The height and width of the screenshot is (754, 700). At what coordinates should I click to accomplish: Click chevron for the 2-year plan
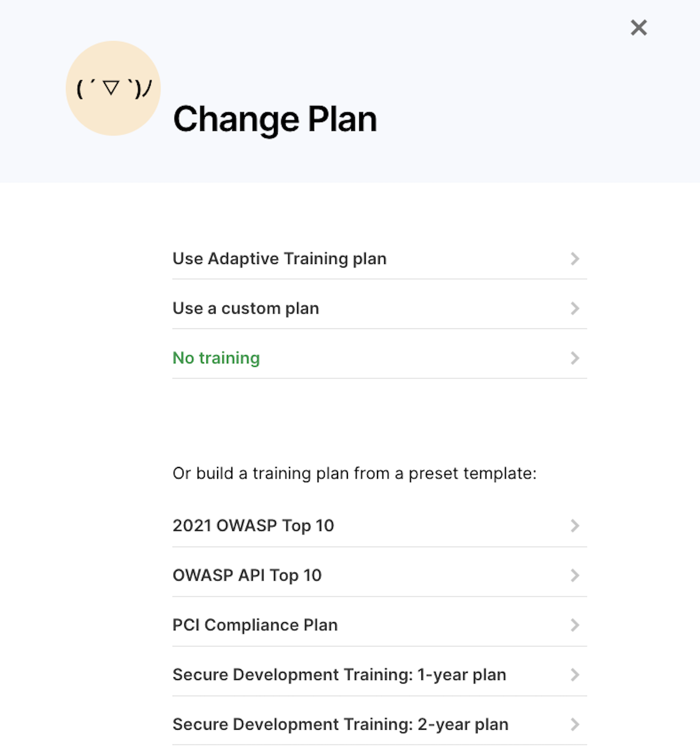(575, 725)
